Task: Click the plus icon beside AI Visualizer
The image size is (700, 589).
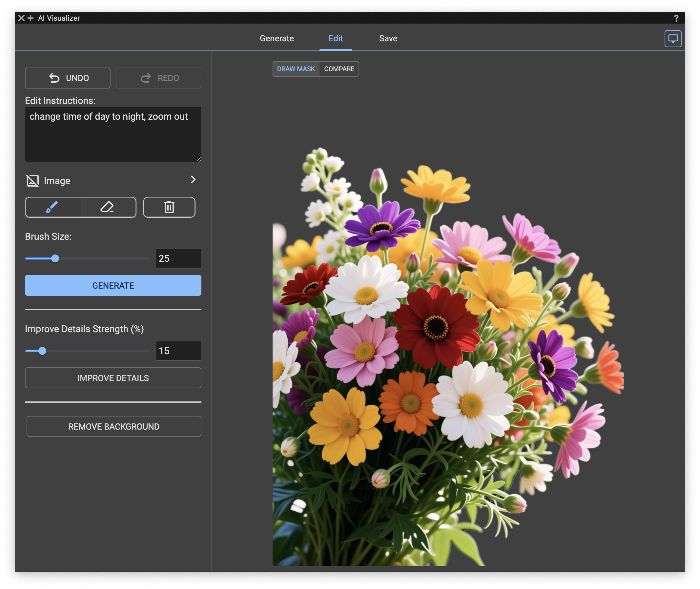Action: coord(31,18)
